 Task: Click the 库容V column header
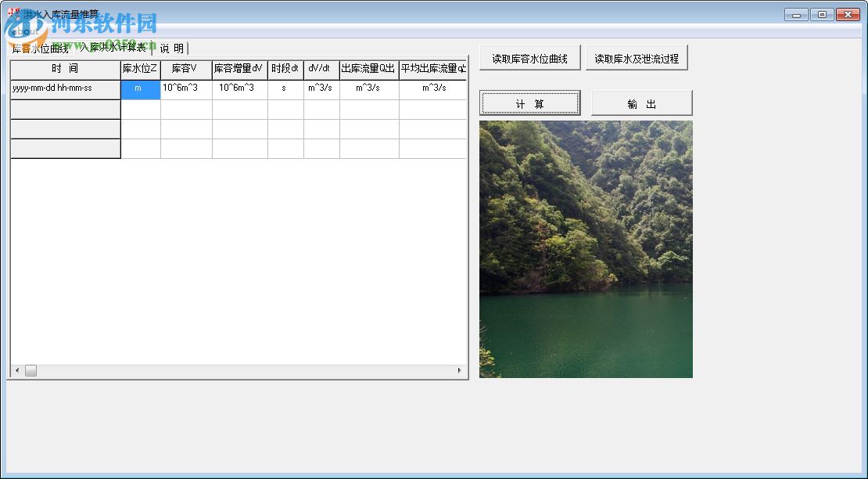(186, 69)
